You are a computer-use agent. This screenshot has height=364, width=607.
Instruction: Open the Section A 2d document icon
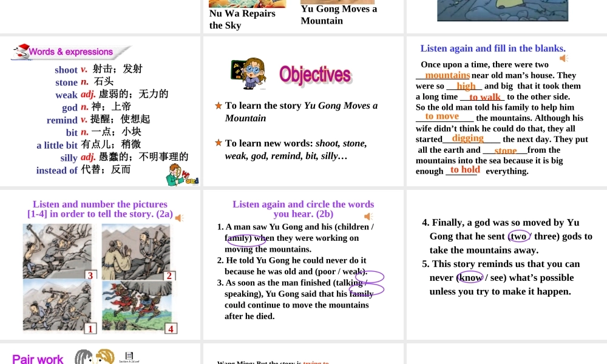click(x=129, y=357)
